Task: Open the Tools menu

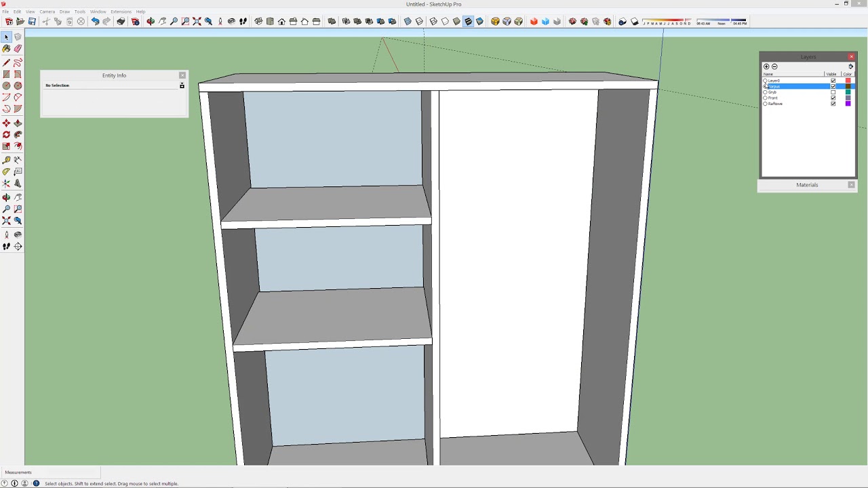Action: [80, 12]
